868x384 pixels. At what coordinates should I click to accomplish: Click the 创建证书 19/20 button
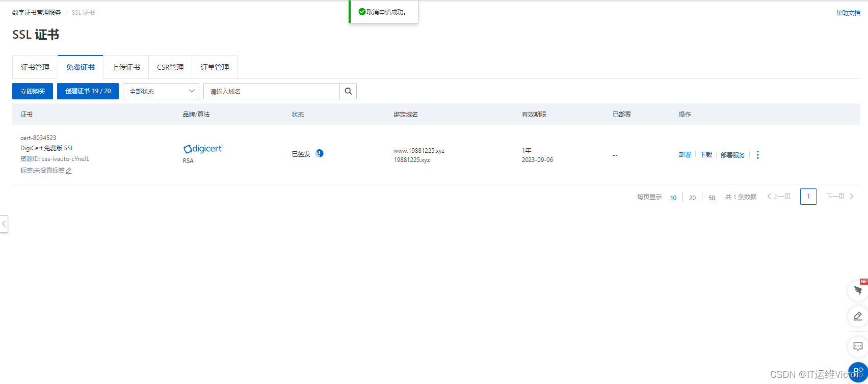click(x=88, y=91)
